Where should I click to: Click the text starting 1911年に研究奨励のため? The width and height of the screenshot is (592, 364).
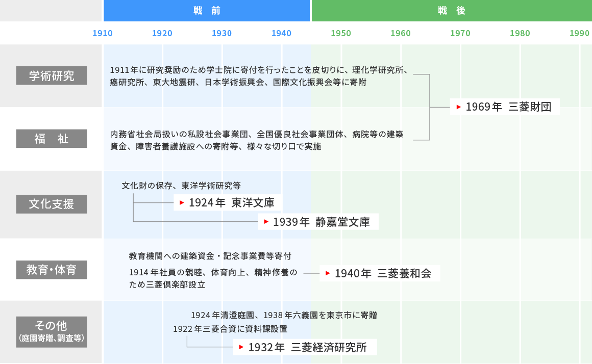pos(259,76)
